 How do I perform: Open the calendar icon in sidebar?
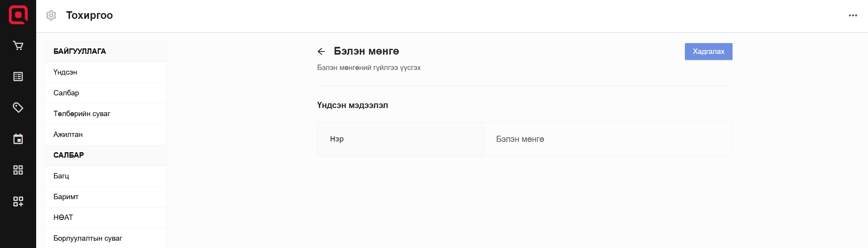coord(18,139)
